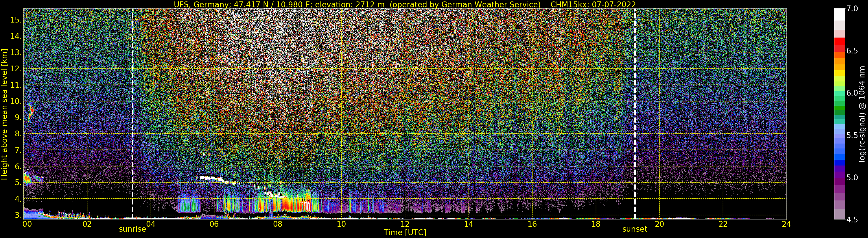Click the y-axis tick label 9.
This screenshot has width=868, height=238.
tap(18, 118)
